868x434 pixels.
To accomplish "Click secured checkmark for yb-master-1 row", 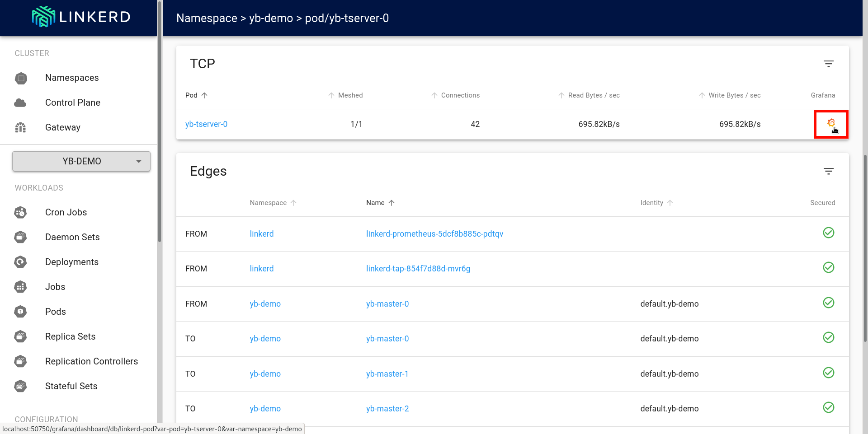I will click(828, 373).
